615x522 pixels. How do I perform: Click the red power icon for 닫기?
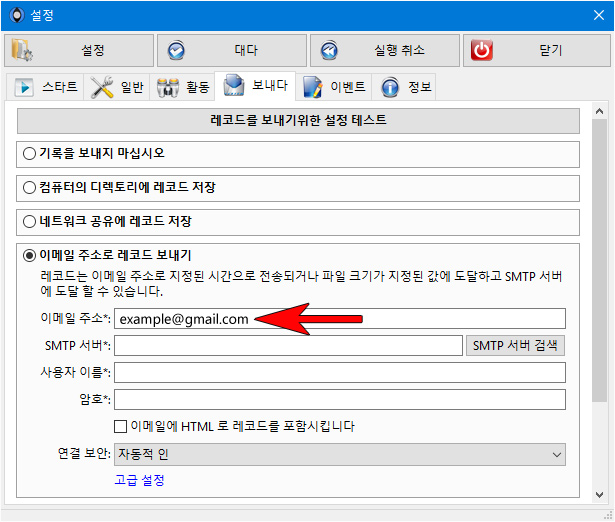pos(482,50)
